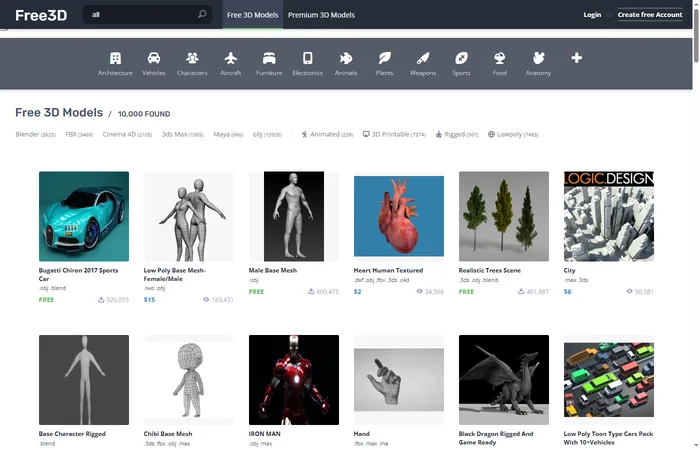Open the Anatomy category icon

pyautogui.click(x=538, y=58)
